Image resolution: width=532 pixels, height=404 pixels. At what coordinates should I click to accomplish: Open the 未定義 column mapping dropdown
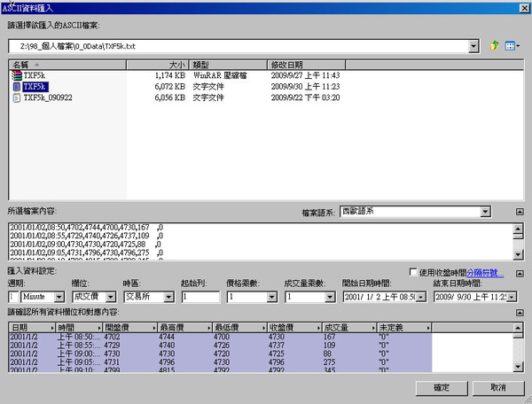[428, 328]
